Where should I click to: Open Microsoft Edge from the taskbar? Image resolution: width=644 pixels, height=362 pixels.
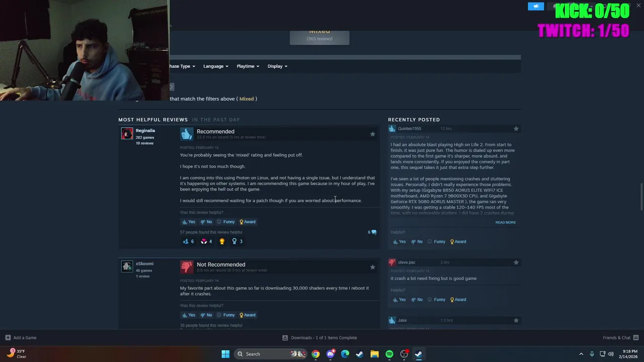tap(345, 354)
